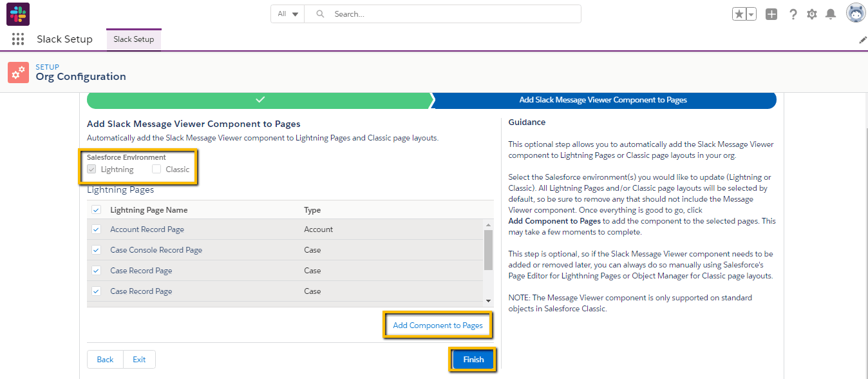Screen dimensions: 868x379
Task: Uncheck the Account Record Page checkbox
Action: click(x=96, y=229)
